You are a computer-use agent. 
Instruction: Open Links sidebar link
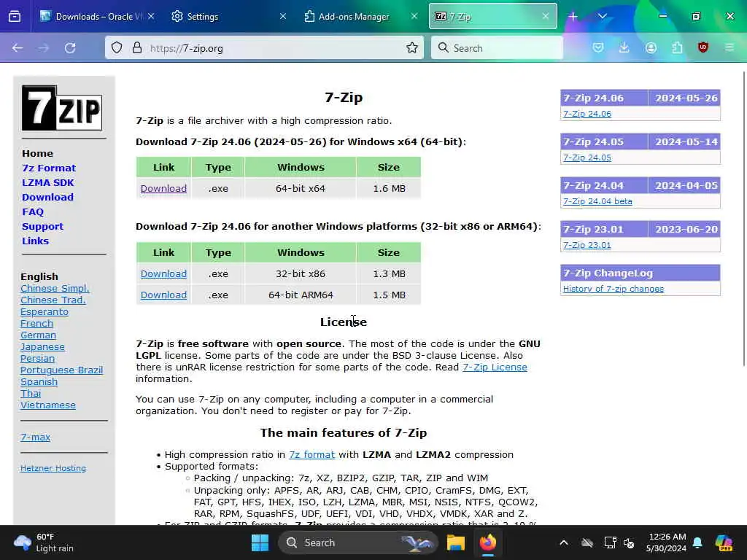pos(35,241)
